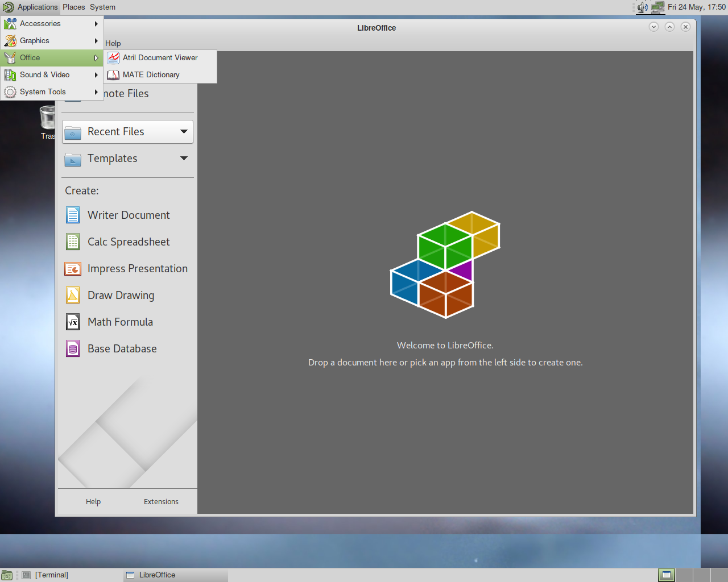Click the Impress Presentation icon
Viewport: 728px width, 582px height.
[x=73, y=268]
